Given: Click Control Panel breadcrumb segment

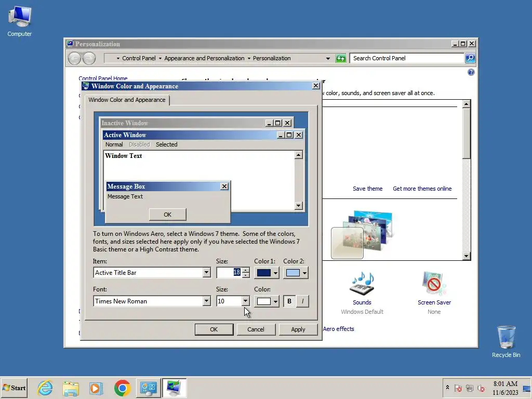Looking at the screenshot, I should tap(139, 58).
